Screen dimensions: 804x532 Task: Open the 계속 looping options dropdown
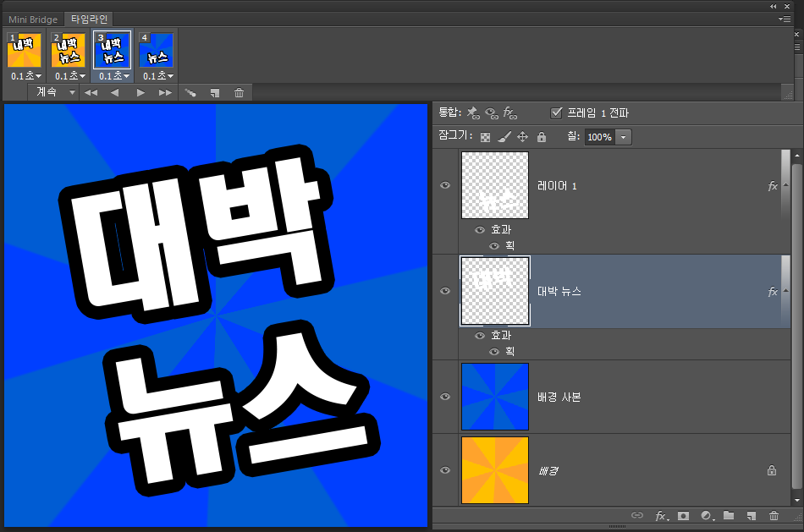click(x=55, y=92)
